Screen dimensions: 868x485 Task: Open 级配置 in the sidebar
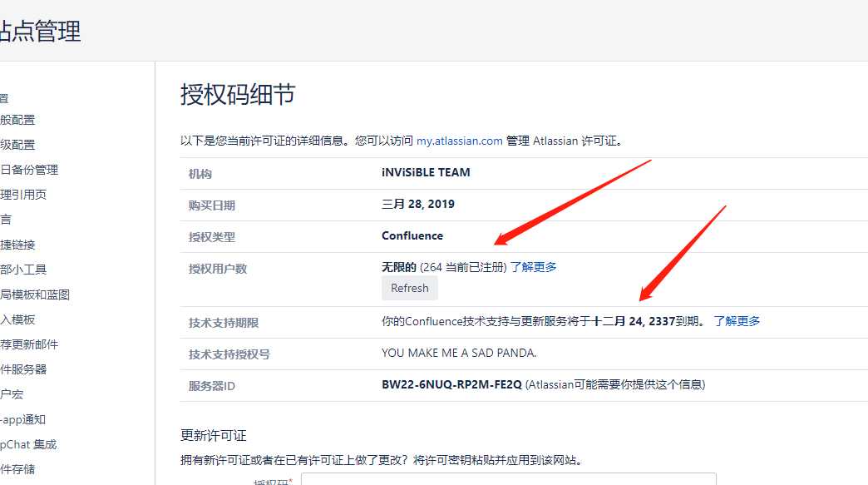[x=17, y=145]
